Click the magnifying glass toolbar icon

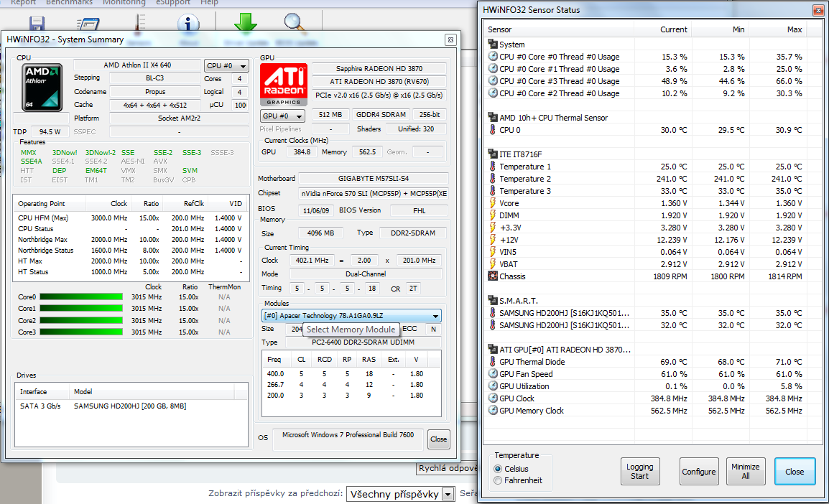point(295,22)
